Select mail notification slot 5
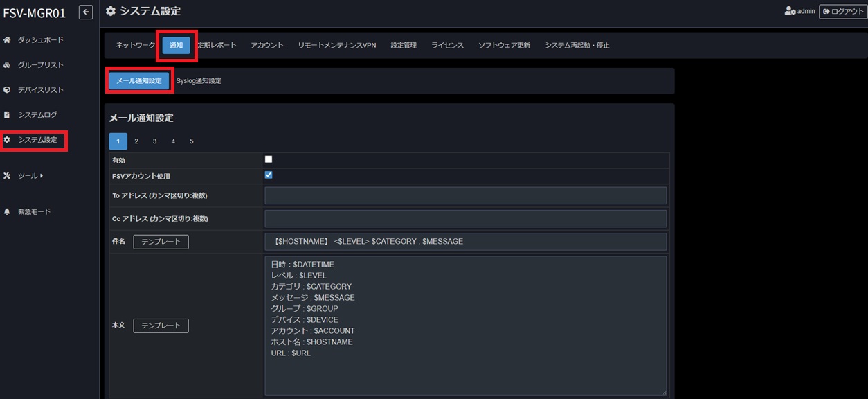Screen dimensions: 868x399 click(192, 141)
